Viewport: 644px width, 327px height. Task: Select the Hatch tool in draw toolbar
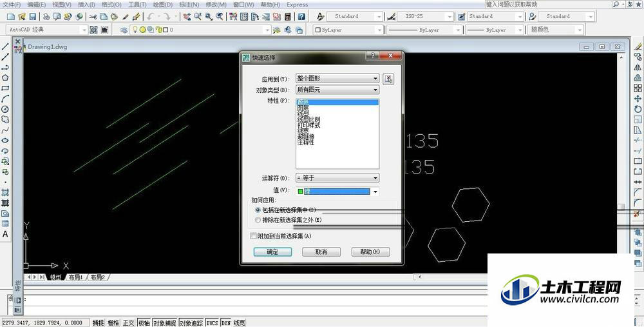[5, 192]
